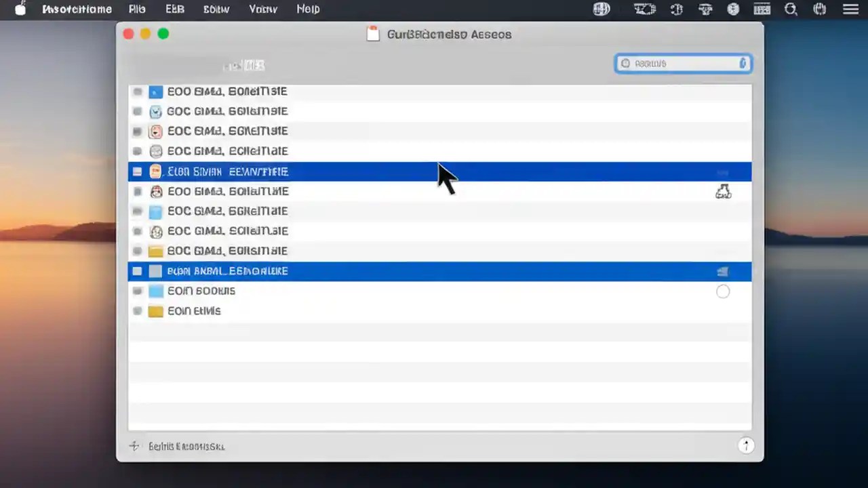Click the lock icon at the right of the list
868x488 pixels.
723,191
